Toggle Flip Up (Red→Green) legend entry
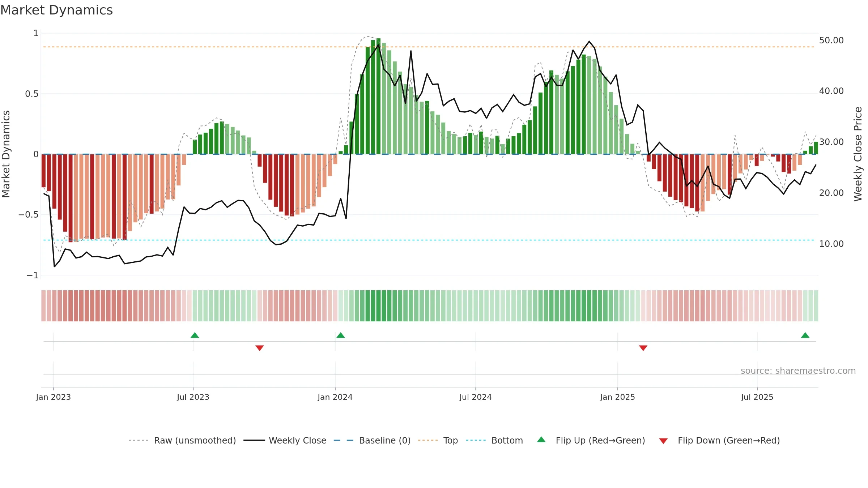Screen dimensions: 868x488 [x=591, y=440]
